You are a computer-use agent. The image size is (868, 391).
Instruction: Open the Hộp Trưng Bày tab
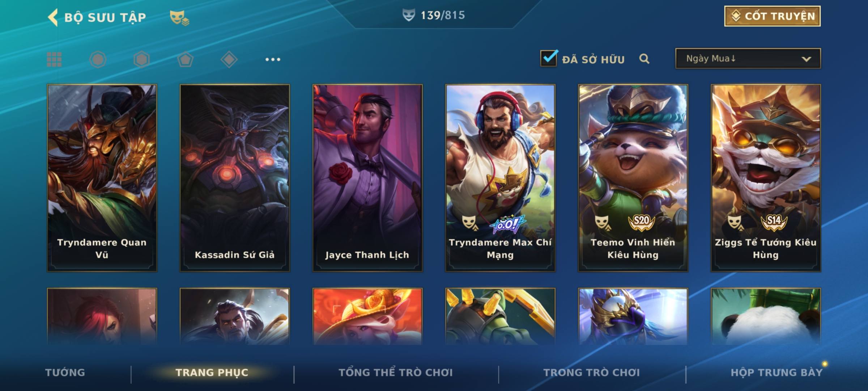coord(776,373)
